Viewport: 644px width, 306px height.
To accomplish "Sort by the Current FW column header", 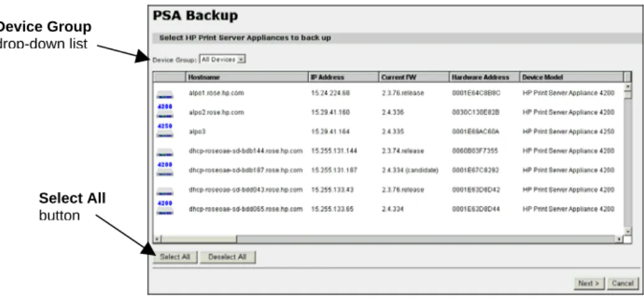I will 414,77.
